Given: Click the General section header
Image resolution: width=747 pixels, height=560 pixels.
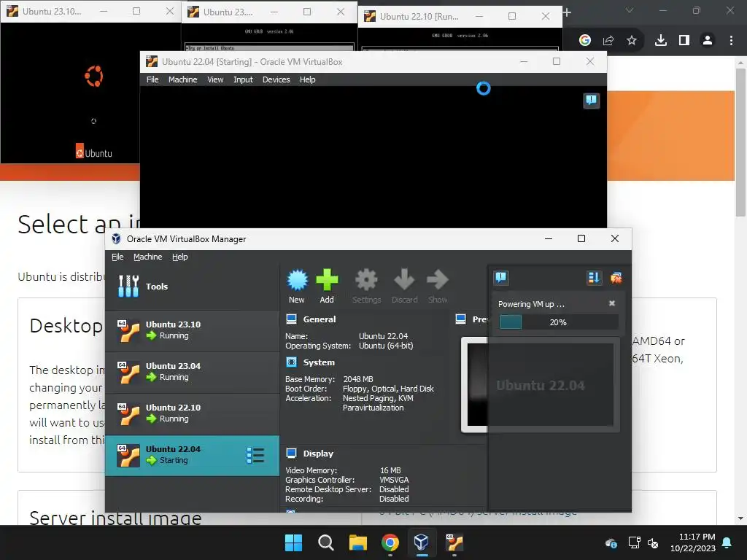Looking at the screenshot, I should [x=320, y=319].
